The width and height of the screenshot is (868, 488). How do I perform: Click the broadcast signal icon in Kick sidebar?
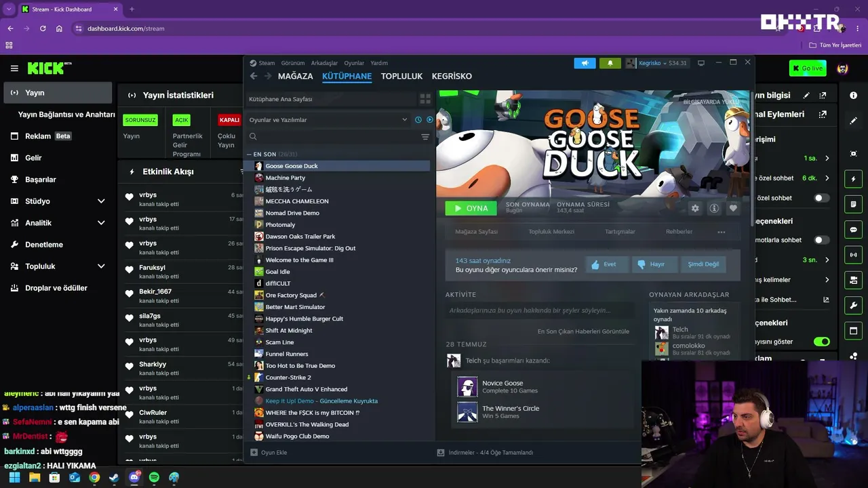854,255
